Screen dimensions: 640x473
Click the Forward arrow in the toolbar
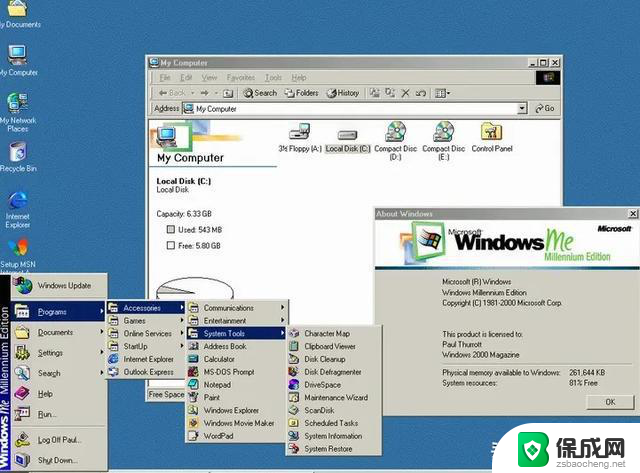click(x=204, y=93)
